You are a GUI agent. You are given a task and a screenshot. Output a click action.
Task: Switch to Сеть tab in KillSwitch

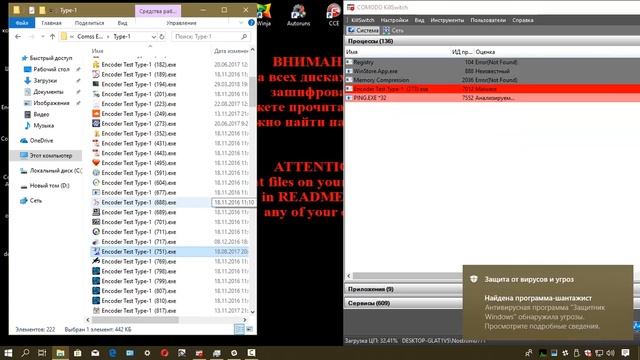pos(393,30)
